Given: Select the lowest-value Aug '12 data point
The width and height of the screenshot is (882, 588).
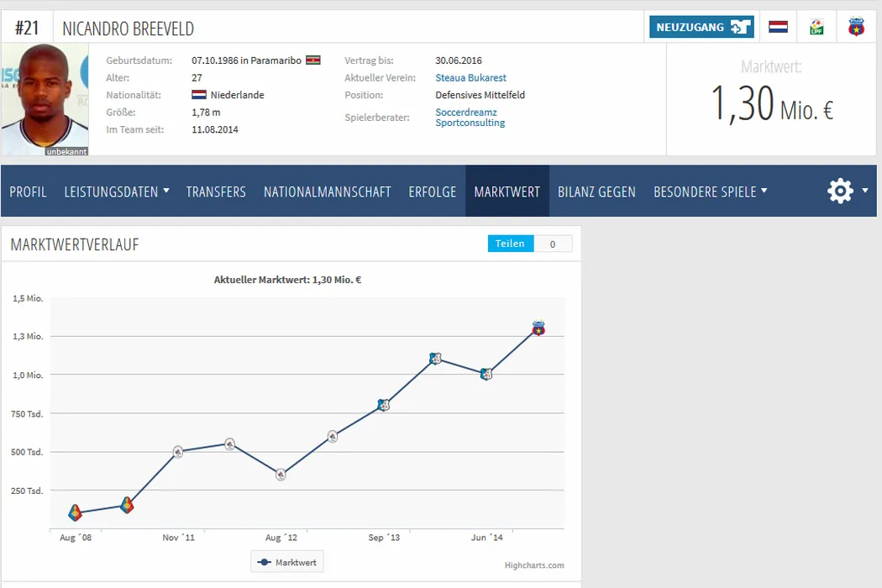Looking at the screenshot, I should click(281, 475).
